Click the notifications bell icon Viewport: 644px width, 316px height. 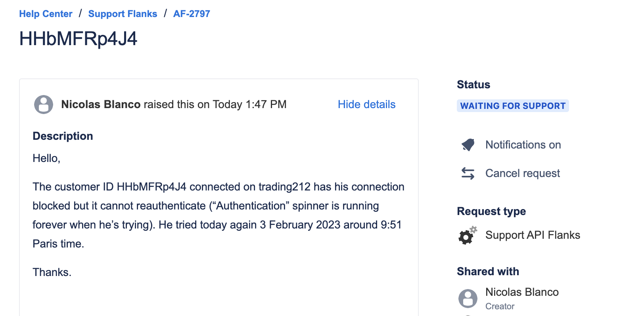pos(468,145)
